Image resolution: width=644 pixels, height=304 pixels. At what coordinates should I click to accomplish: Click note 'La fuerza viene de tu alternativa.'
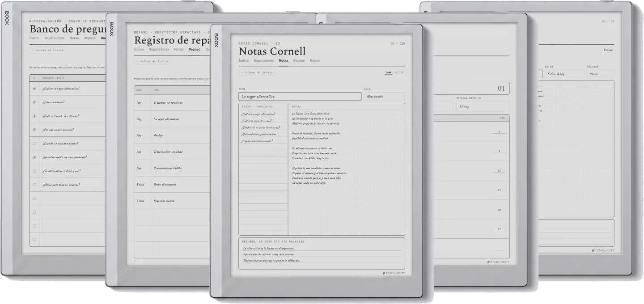(x=310, y=114)
